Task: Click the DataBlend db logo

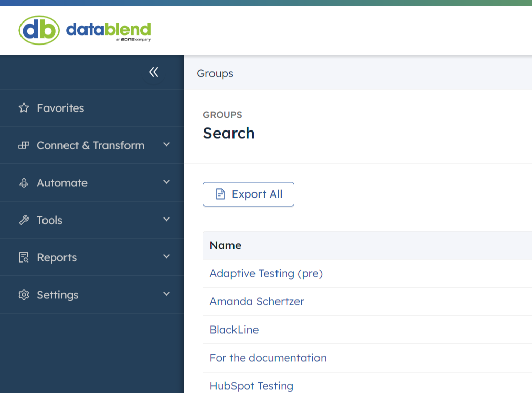Action: (39, 30)
